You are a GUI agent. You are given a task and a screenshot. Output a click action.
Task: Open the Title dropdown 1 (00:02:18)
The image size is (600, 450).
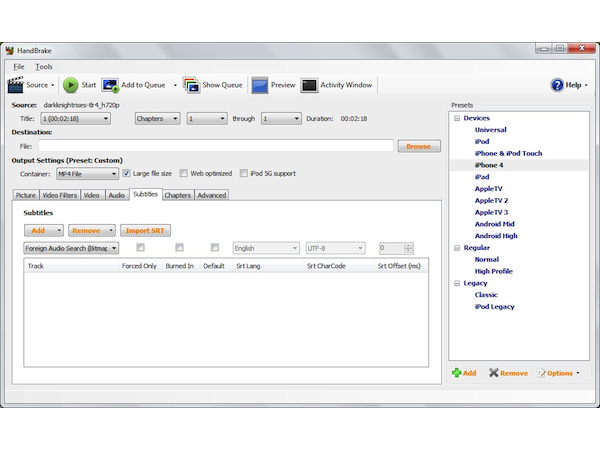coord(76,119)
